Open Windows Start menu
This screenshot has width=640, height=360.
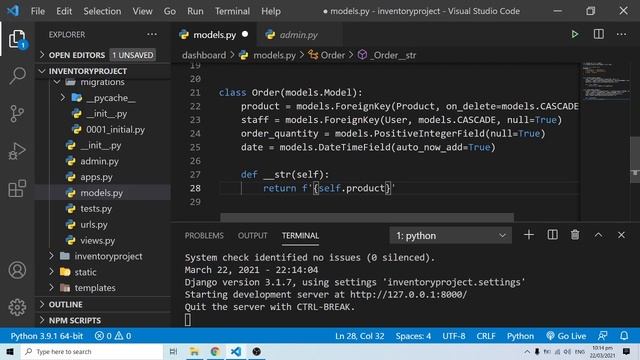10,351
